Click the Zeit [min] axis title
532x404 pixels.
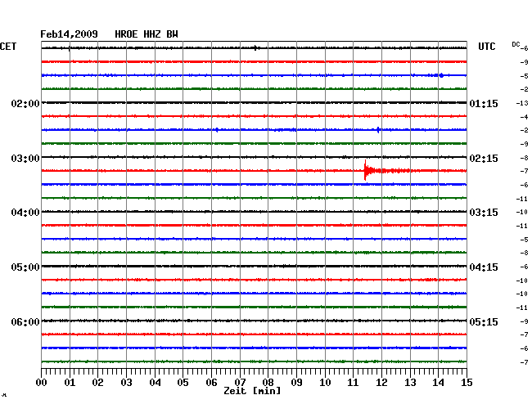tap(252, 391)
